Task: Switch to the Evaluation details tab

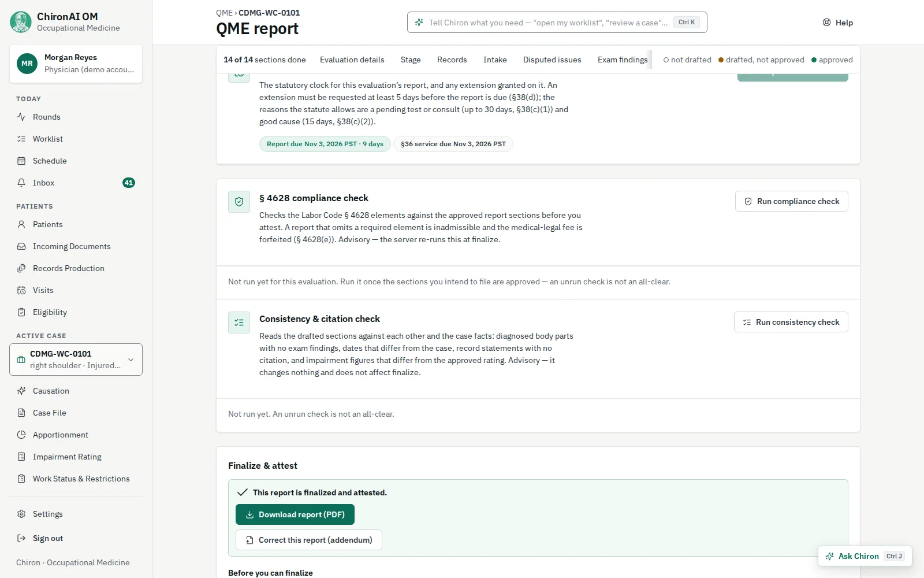Action: click(352, 60)
